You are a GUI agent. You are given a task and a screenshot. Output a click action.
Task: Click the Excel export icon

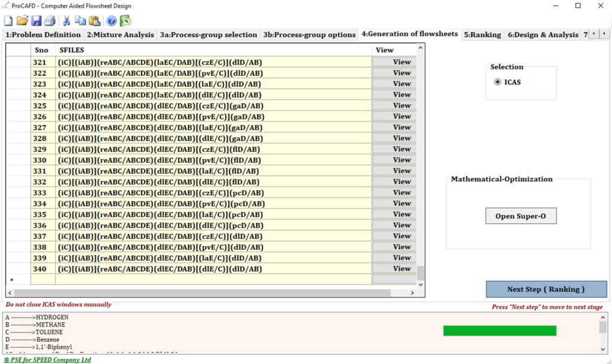coord(126,21)
